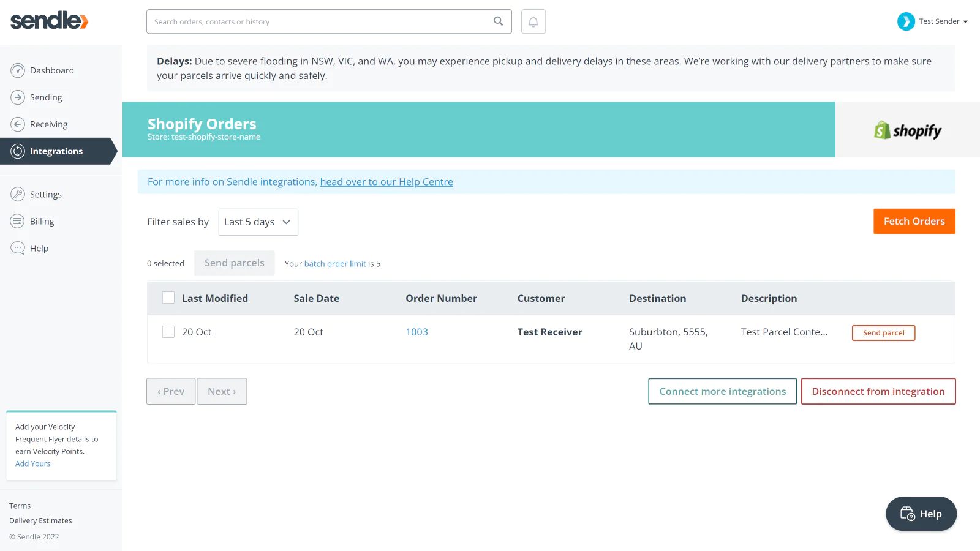Click the Billing card icon

pyautogui.click(x=18, y=221)
